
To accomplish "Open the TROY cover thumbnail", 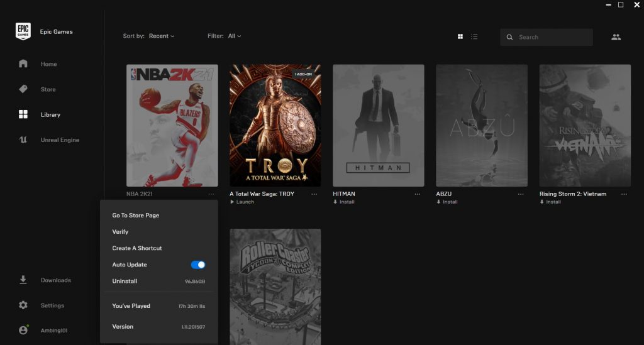I will point(275,126).
